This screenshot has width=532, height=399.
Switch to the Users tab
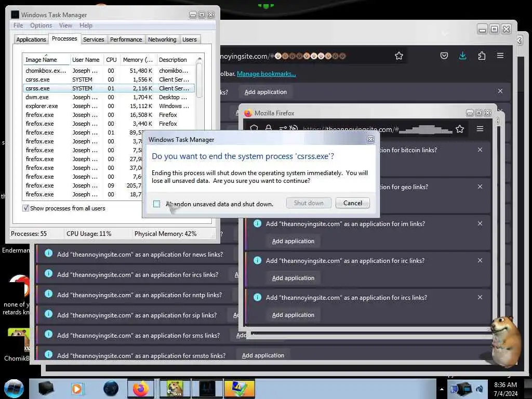pos(189,39)
